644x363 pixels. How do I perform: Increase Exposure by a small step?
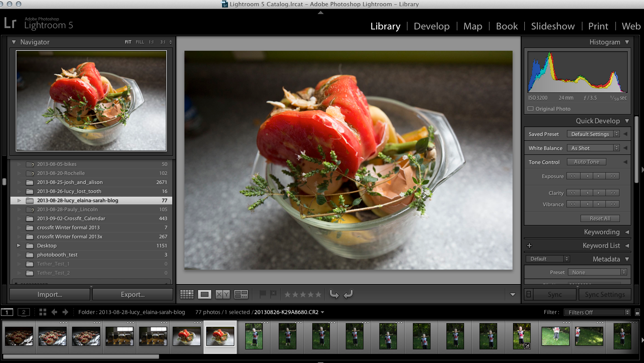click(x=599, y=176)
